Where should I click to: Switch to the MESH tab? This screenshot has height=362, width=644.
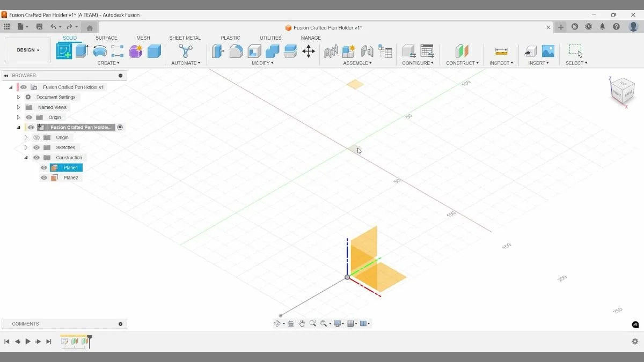point(143,38)
